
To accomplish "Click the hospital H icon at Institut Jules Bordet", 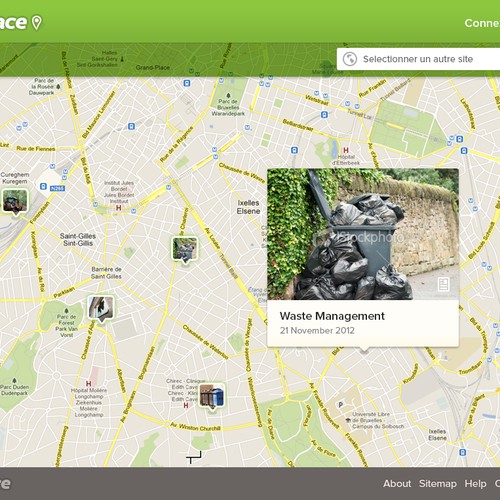I will click(118, 208).
